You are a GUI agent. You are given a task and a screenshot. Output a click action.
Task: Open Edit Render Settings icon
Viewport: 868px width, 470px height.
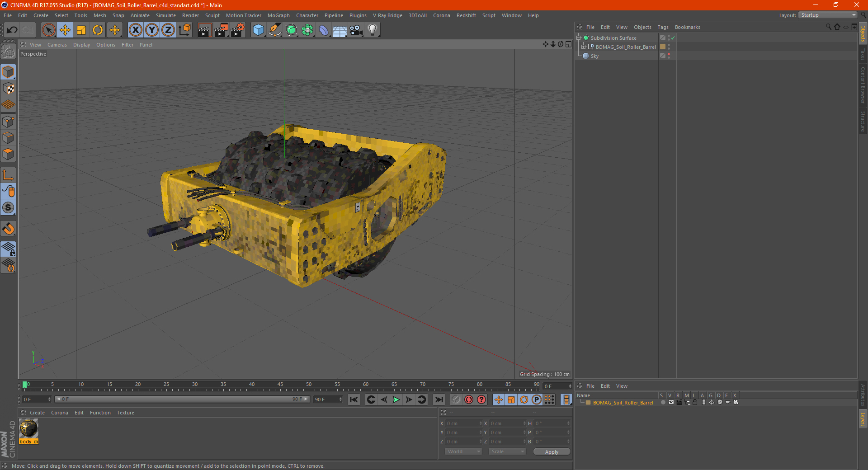pos(238,30)
